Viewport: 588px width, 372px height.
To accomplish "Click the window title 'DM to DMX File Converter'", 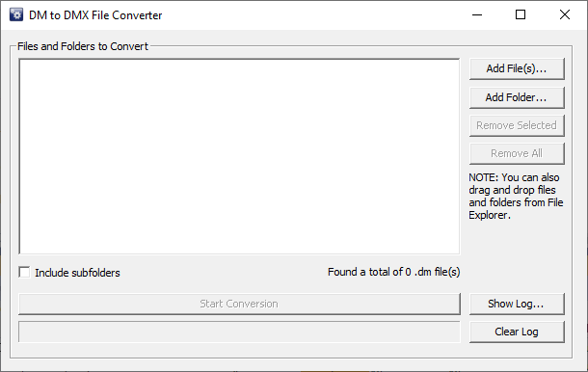I will (x=95, y=15).
